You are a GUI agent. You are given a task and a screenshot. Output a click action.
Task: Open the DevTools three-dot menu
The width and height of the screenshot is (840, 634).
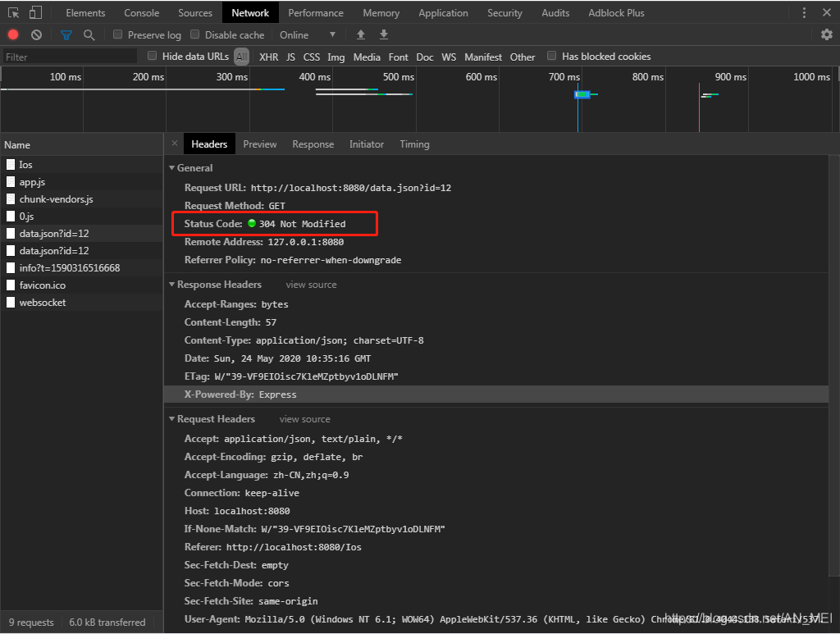804,13
